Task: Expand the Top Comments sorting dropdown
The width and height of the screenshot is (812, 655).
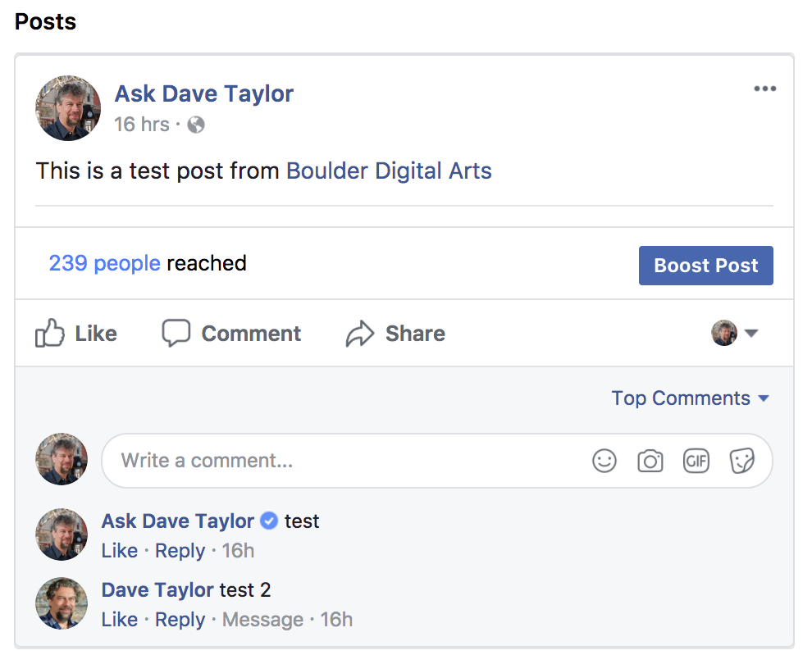Action: (x=691, y=398)
